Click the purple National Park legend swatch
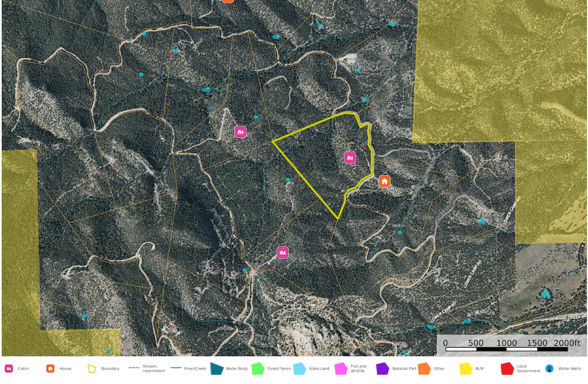The height and width of the screenshot is (384, 588). click(383, 369)
